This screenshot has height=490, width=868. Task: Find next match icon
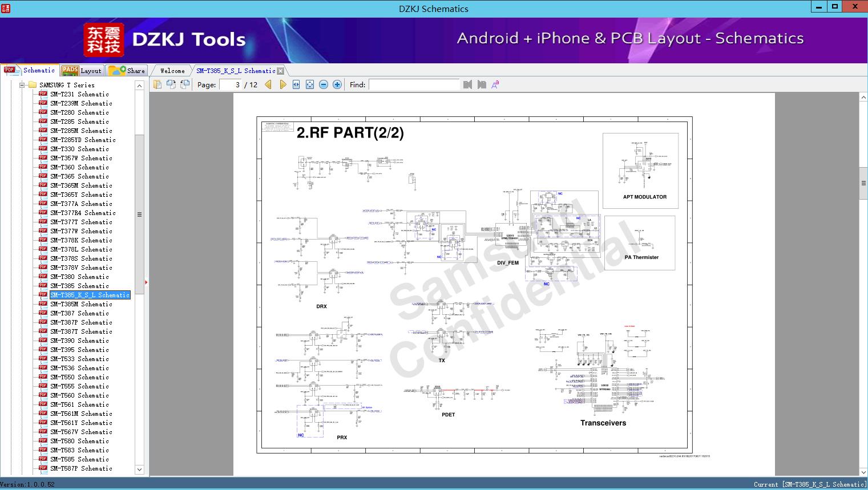[482, 84]
